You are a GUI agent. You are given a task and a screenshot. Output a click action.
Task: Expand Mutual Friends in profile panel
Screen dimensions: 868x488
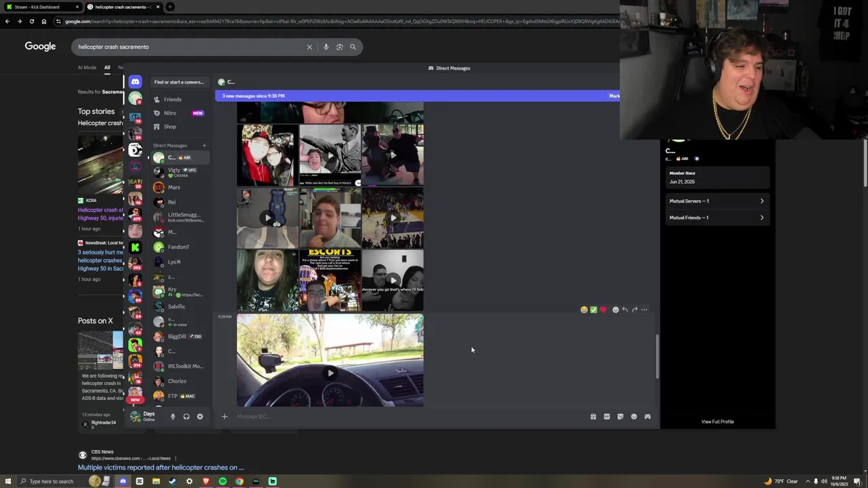coord(717,218)
